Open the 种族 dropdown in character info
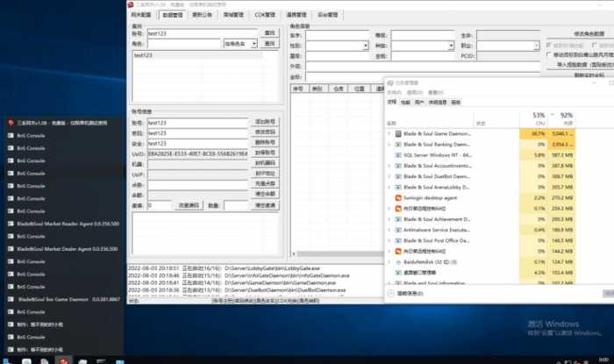This screenshot has height=364, width=614. point(451,46)
